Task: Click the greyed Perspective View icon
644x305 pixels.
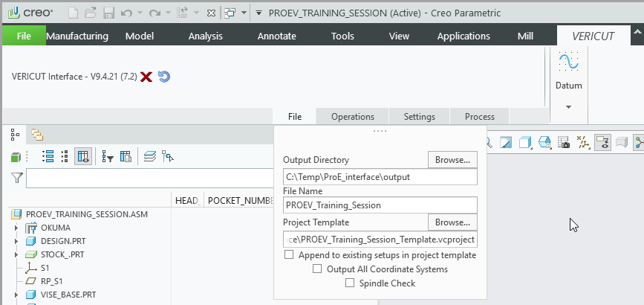Action: tap(622, 142)
